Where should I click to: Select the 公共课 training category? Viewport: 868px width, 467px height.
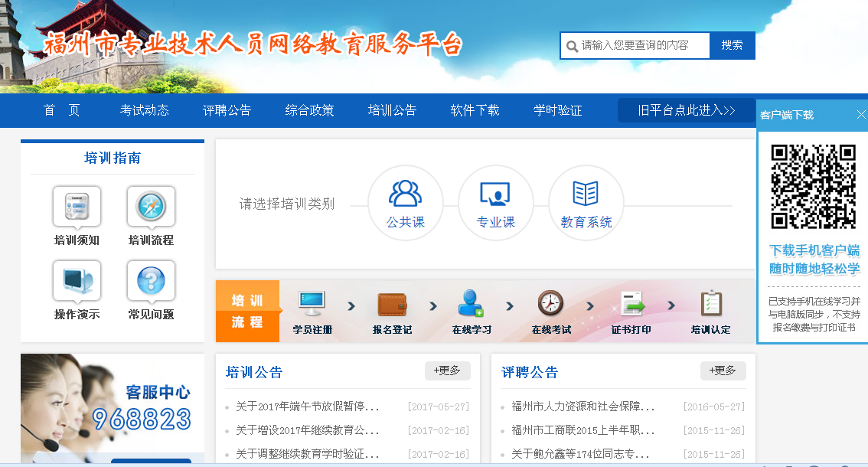click(405, 202)
